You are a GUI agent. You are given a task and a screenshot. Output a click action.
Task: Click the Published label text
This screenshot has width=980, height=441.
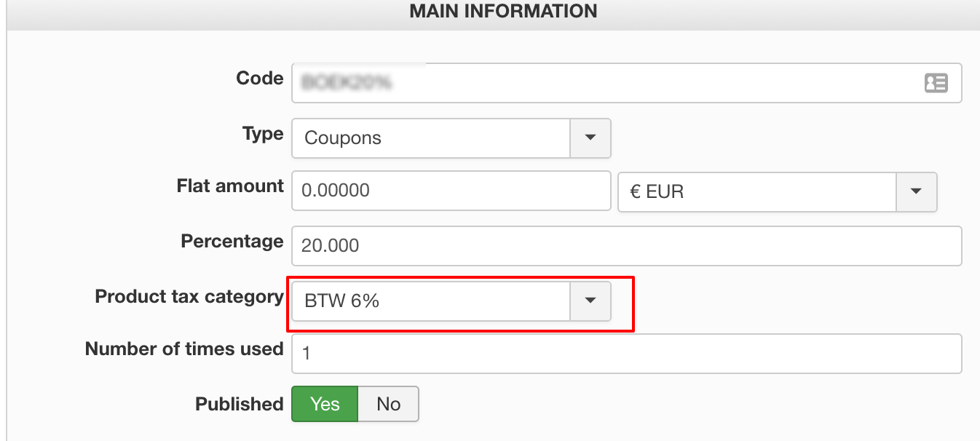pos(239,405)
